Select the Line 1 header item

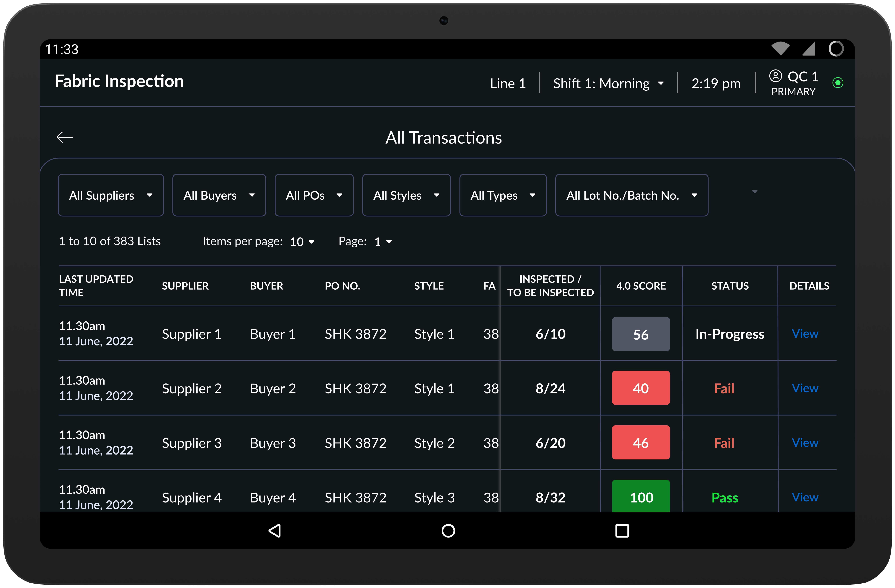click(508, 83)
